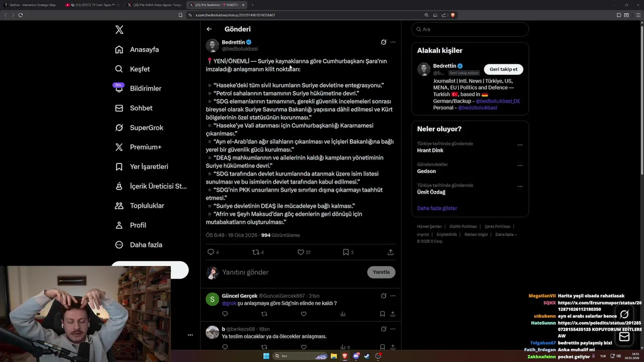Screen dimensions: 644x362
Task: Open Yer İşaretleri bookmarks
Action: (142, 166)
